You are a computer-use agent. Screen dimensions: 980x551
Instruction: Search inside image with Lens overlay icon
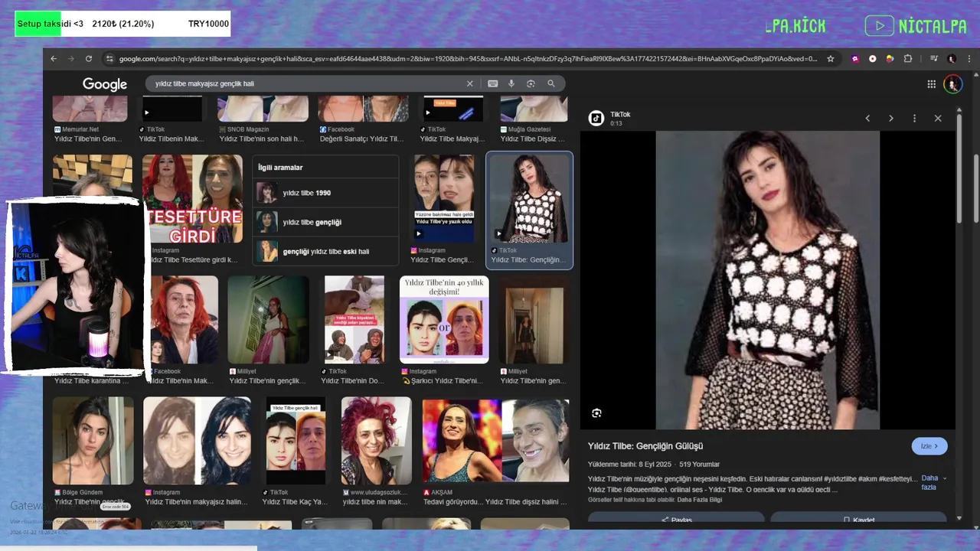596,413
